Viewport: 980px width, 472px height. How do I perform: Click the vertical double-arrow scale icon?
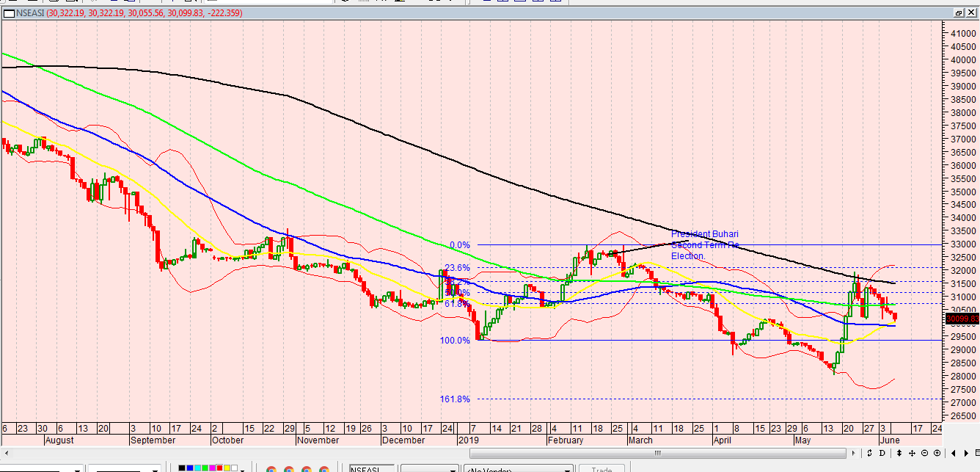pyautogui.click(x=899, y=453)
